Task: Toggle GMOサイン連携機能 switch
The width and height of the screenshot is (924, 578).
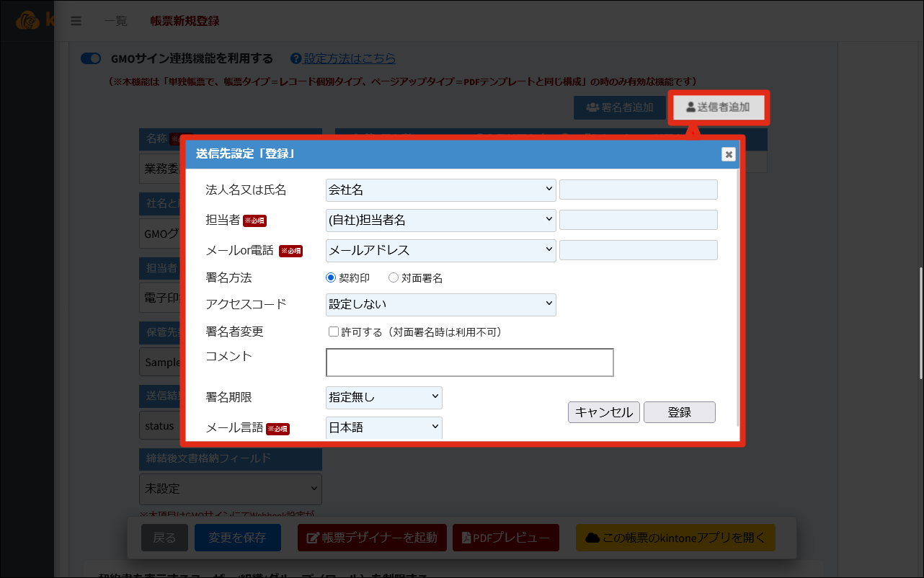Action: (x=91, y=58)
